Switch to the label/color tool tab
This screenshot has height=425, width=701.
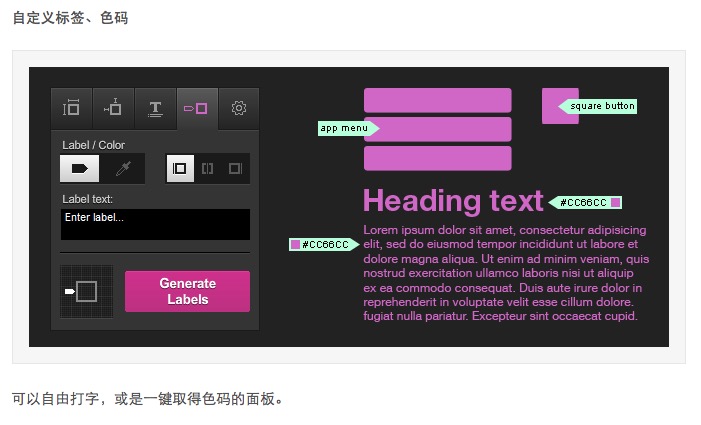[x=197, y=109]
